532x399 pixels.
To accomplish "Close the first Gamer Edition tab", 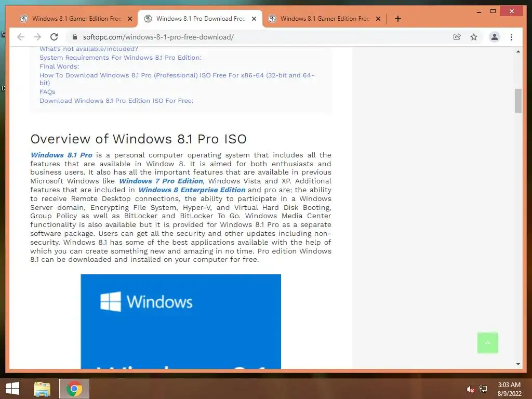I will pos(129,19).
